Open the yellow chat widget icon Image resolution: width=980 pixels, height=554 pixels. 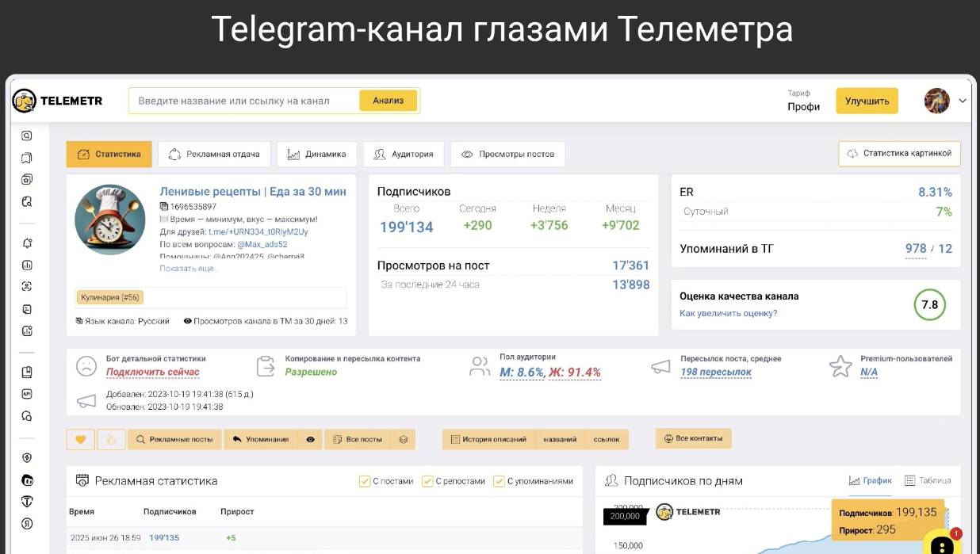click(941, 544)
